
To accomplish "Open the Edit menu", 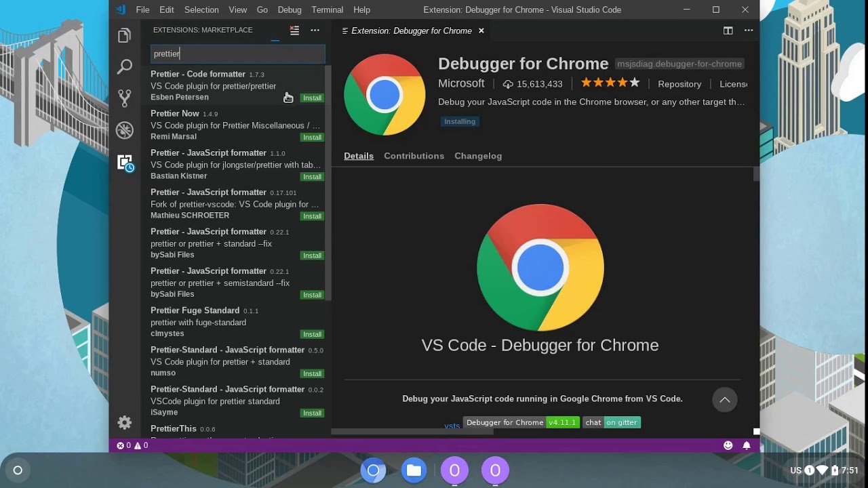I will [x=167, y=9].
